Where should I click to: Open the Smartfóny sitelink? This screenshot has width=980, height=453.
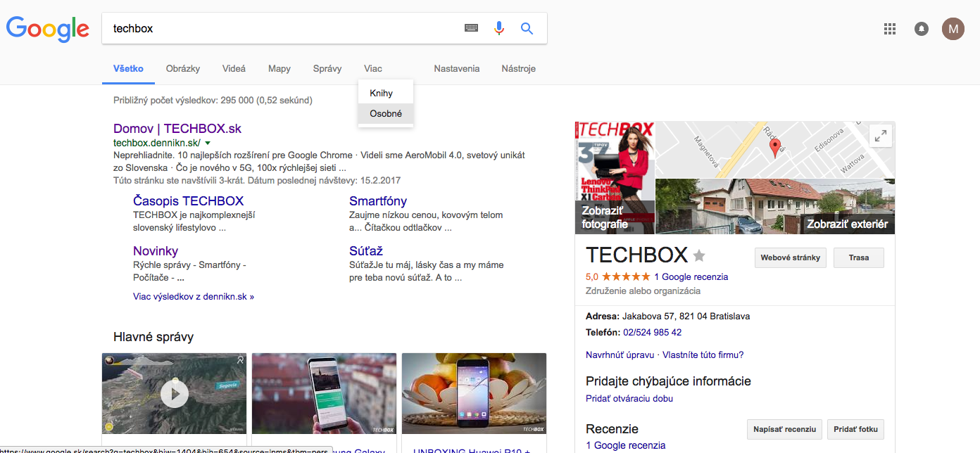[x=378, y=201]
